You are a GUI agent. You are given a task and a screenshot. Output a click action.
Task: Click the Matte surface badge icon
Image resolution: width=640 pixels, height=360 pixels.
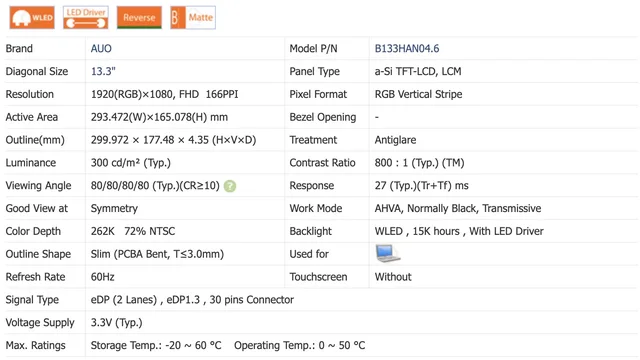(x=193, y=18)
